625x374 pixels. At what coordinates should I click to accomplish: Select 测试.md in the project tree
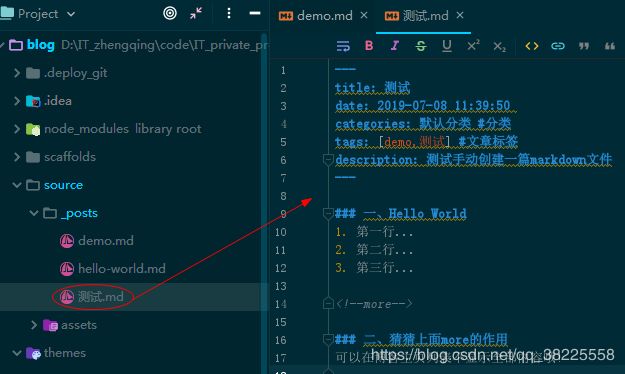pyautogui.click(x=100, y=297)
